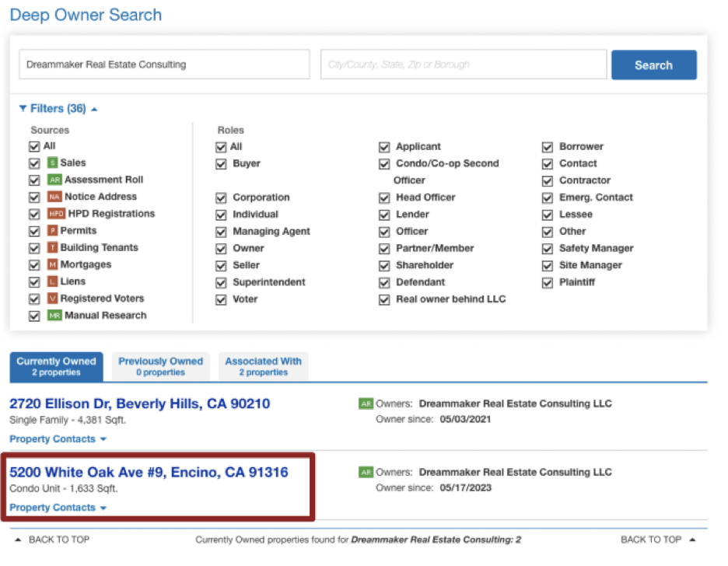
Task: Click AR badge beside 5200 White Oak owners
Action: coord(366,472)
